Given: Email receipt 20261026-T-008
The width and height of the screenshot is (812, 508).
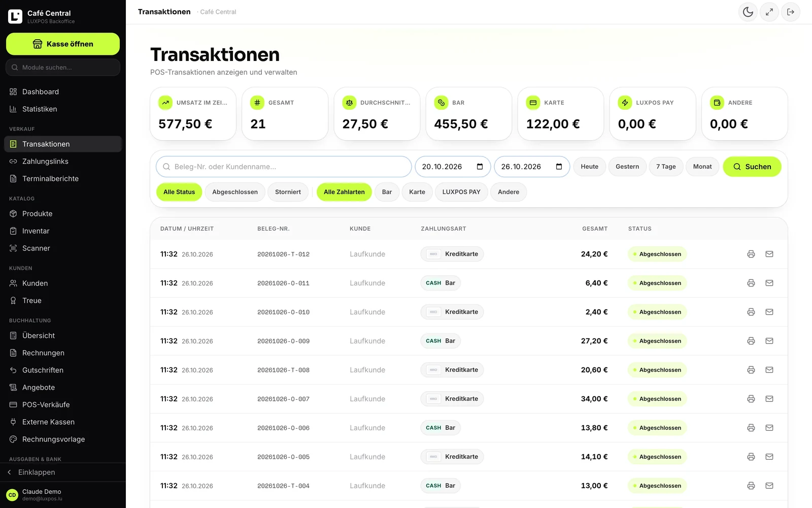Looking at the screenshot, I should click(x=769, y=370).
